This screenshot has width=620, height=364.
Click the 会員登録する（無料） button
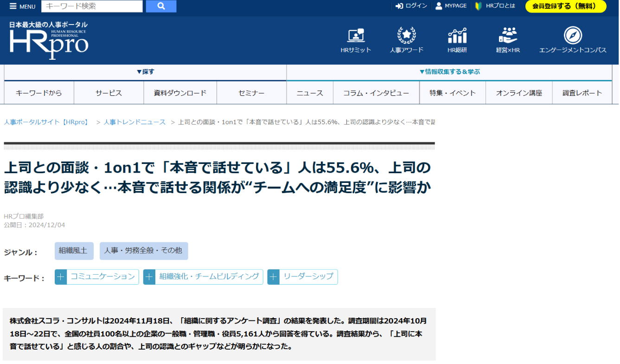pyautogui.click(x=565, y=6)
